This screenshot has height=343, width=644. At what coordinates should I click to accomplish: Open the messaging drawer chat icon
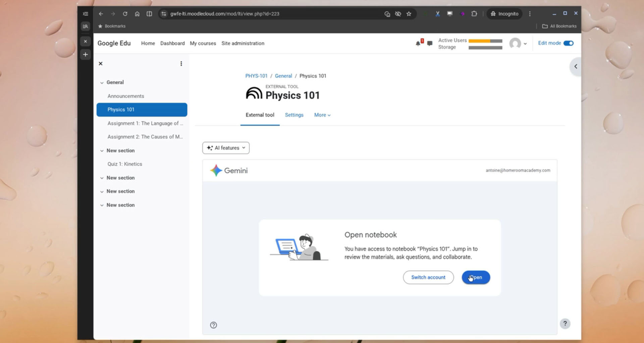pyautogui.click(x=430, y=43)
